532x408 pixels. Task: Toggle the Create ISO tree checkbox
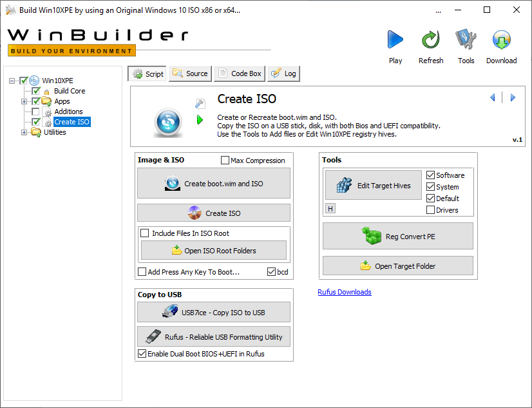coord(36,122)
